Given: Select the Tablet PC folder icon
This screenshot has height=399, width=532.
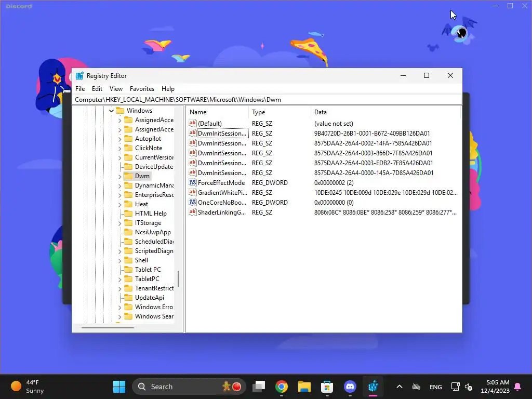Looking at the screenshot, I should click(128, 270).
